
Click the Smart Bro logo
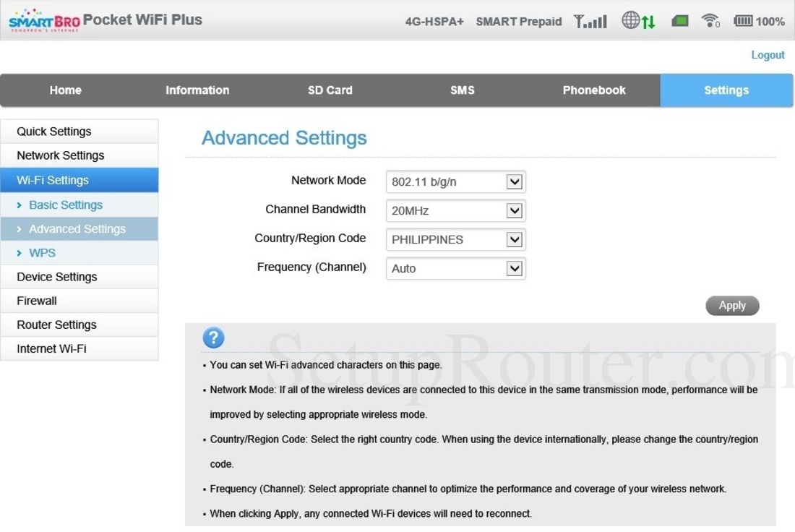click(45, 20)
